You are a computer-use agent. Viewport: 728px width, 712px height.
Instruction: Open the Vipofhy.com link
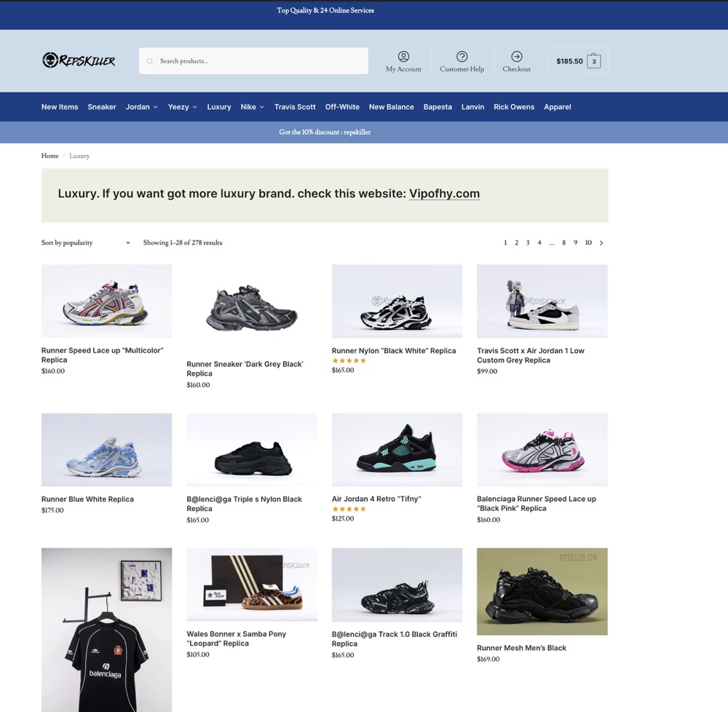point(444,194)
